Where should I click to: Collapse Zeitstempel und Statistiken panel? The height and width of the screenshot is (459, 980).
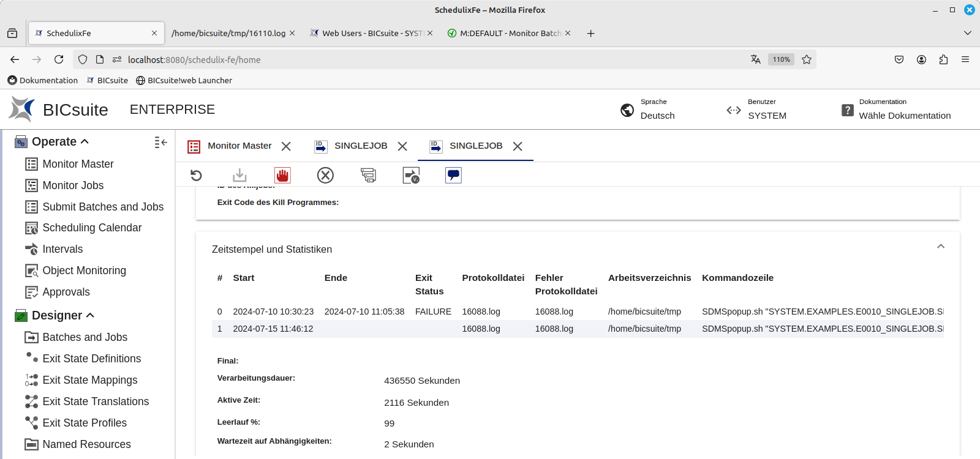940,247
